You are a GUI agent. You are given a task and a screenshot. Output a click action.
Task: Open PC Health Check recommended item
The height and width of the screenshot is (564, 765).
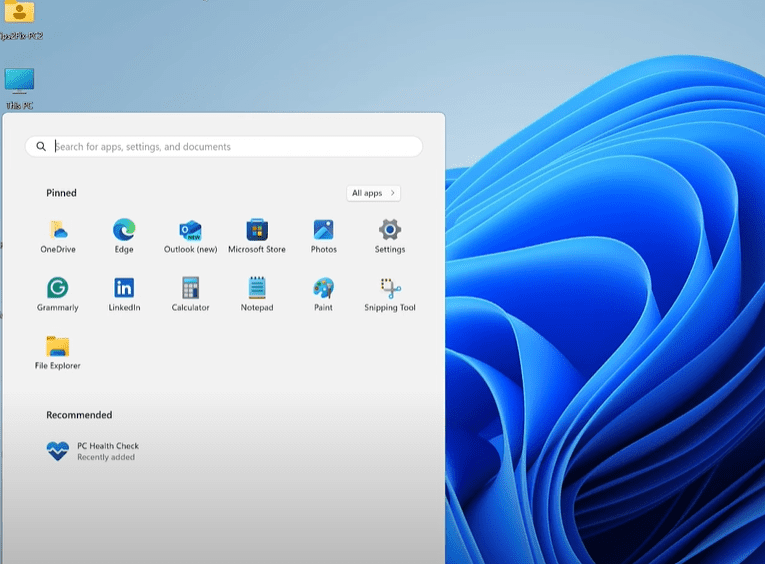coord(93,451)
